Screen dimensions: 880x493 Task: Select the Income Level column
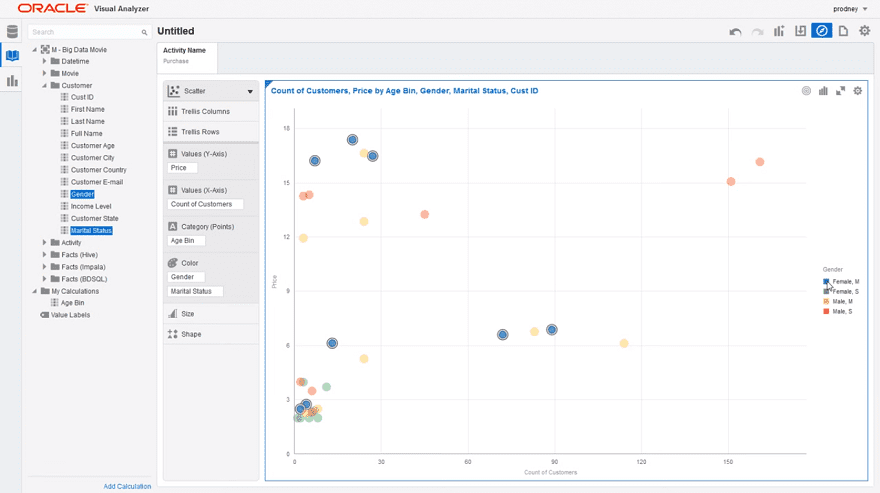(91, 206)
